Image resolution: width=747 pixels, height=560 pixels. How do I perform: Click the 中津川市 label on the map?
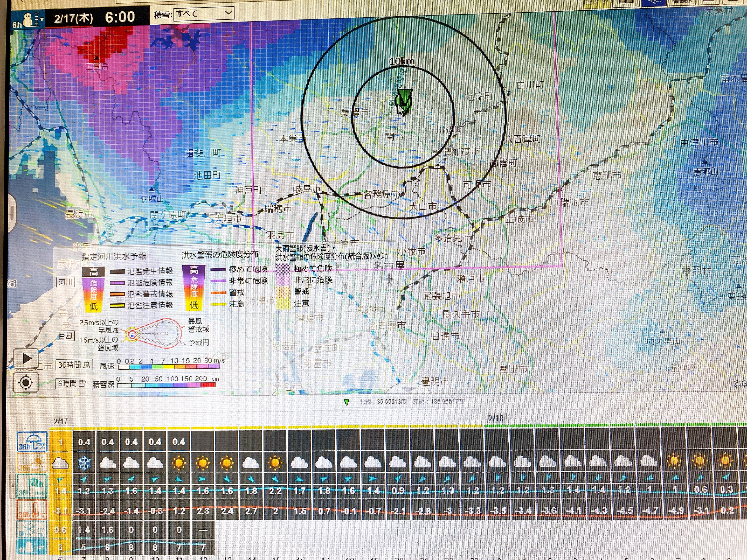pos(699,143)
